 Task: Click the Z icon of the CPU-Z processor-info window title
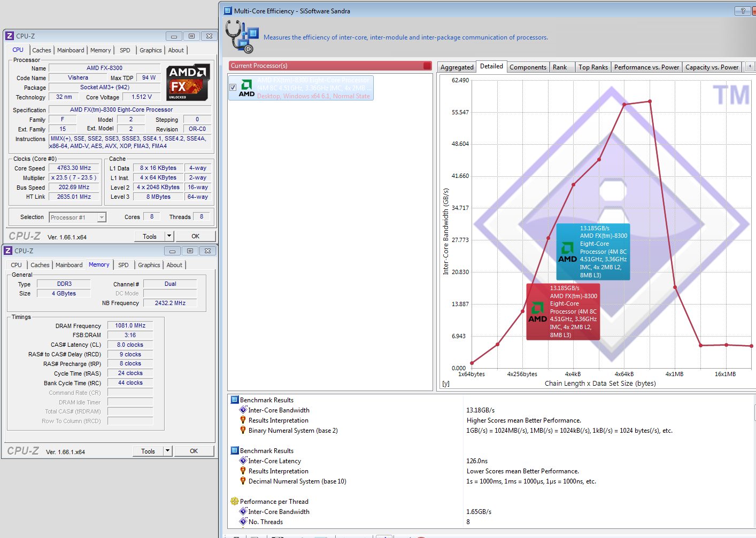pyautogui.click(x=10, y=36)
